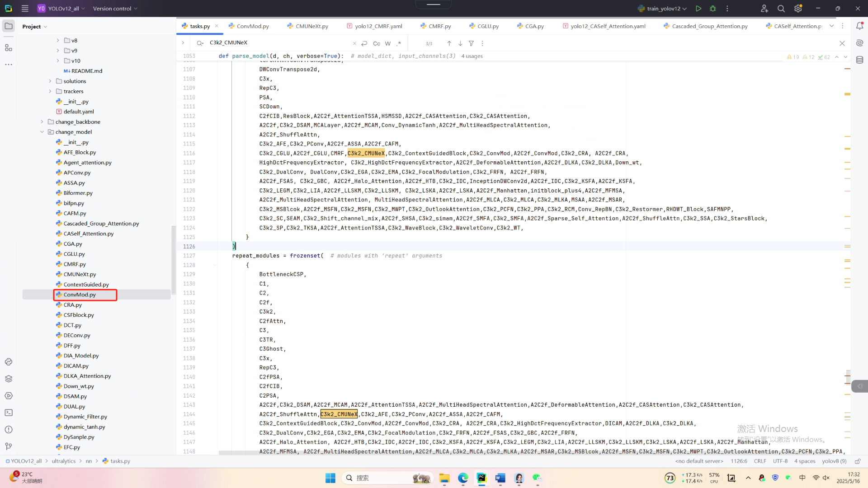The width and height of the screenshot is (868, 488).
Task: Open the Python Packages tool window
Action: (9, 379)
